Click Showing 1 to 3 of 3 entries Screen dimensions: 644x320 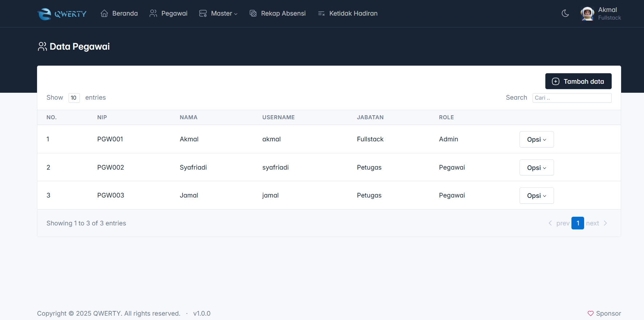[x=86, y=223]
